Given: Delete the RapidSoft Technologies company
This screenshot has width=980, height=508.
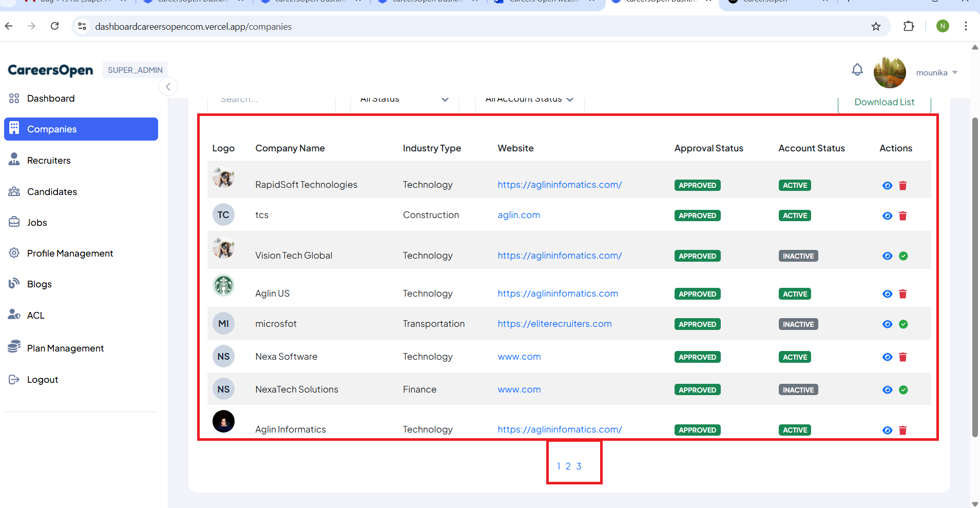Looking at the screenshot, I should pyautogui.click(x=902, y=186).
